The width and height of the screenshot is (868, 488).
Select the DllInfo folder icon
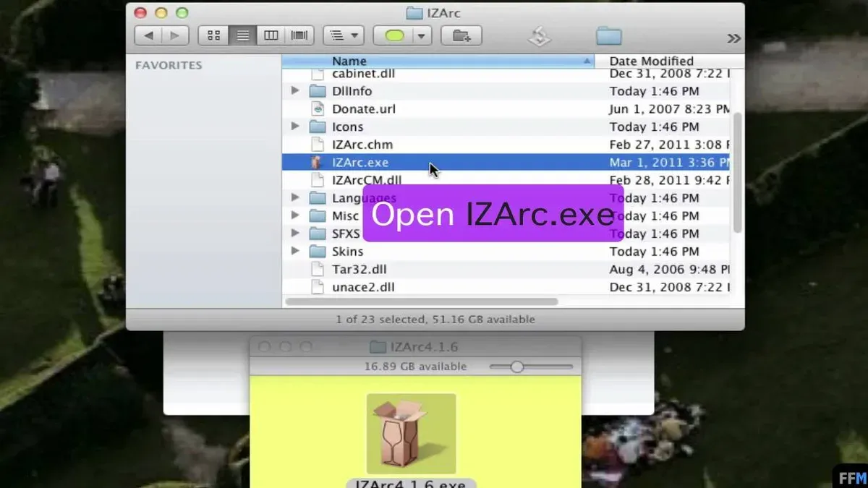tap(318, 91)
